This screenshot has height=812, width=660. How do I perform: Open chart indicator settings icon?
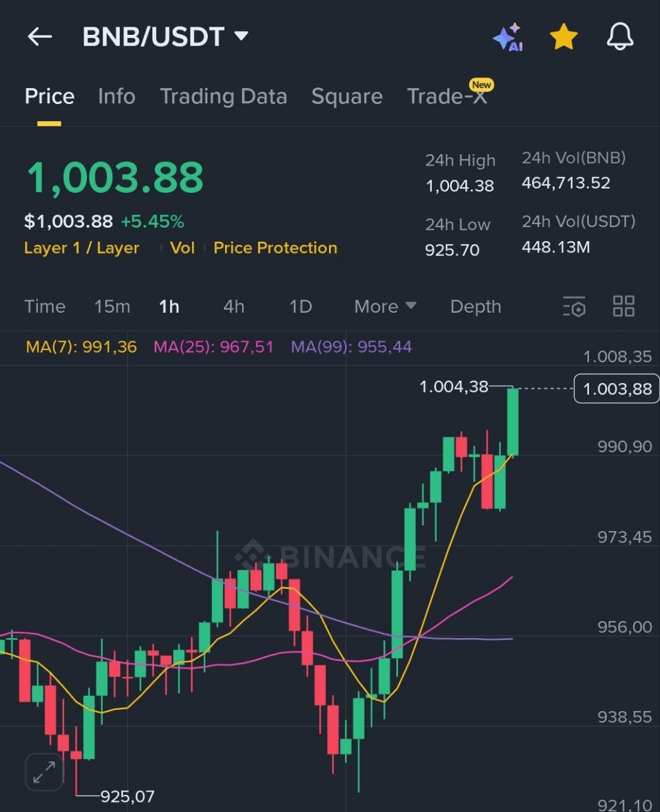coord(574,306)
